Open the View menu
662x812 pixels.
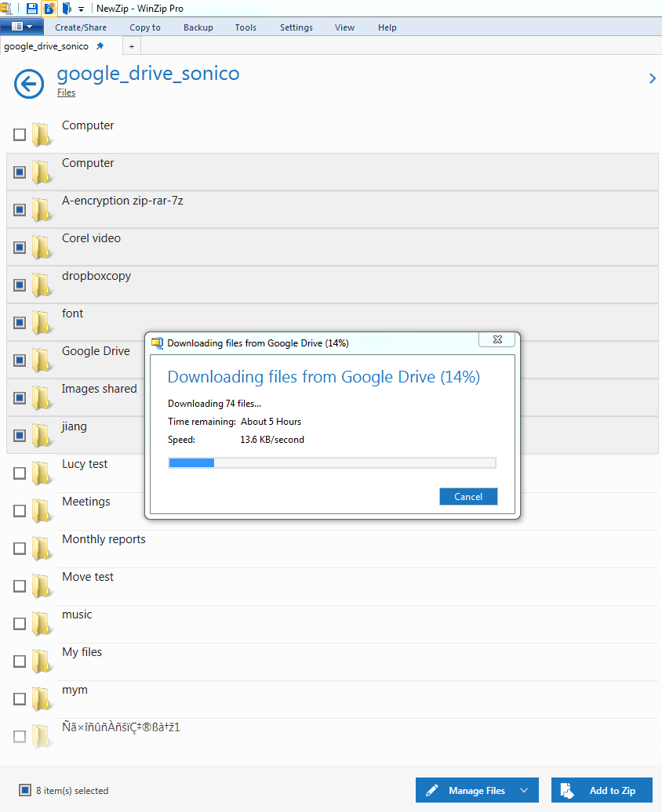pyautogui.click(x=345, y=27)
